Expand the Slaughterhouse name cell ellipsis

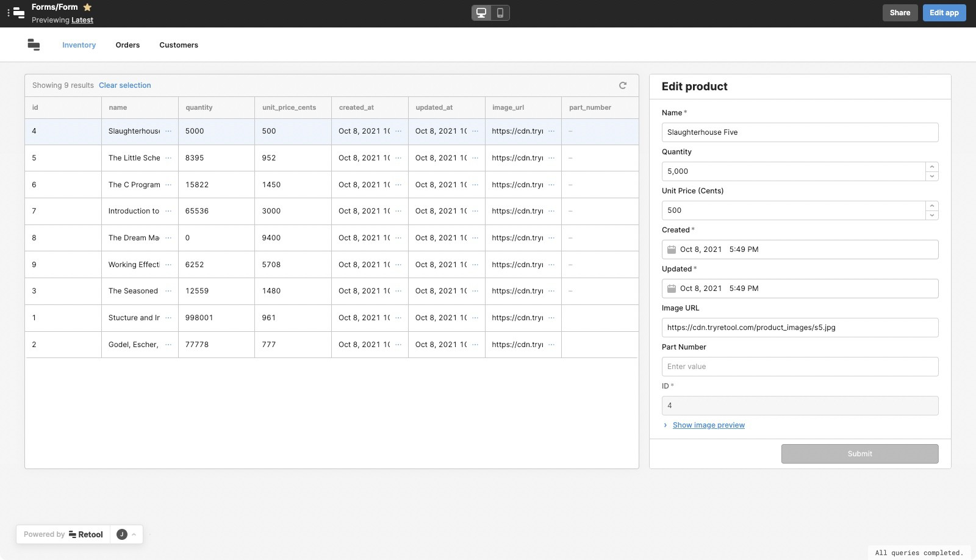168,131
